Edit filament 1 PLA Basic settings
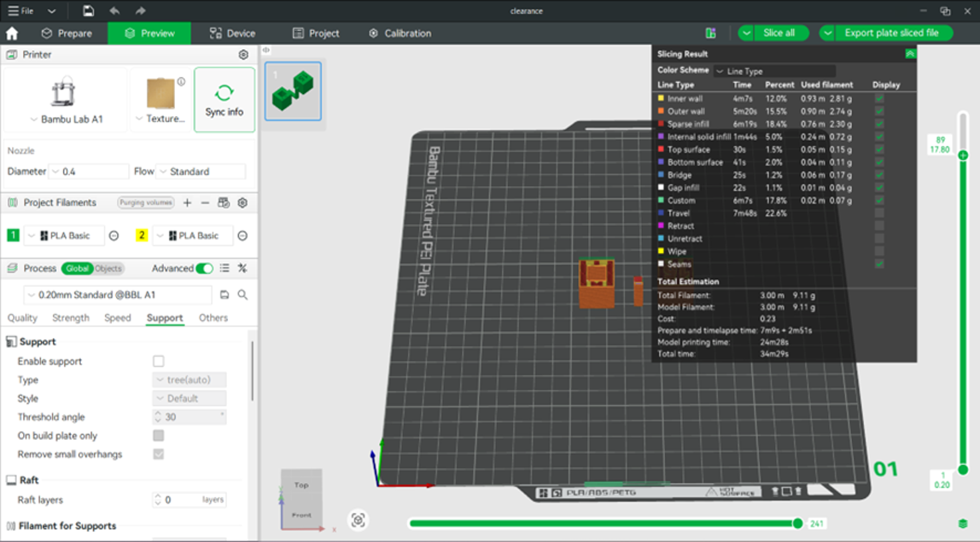The width and height of the screenshot is (980, 542). [114, 236]
